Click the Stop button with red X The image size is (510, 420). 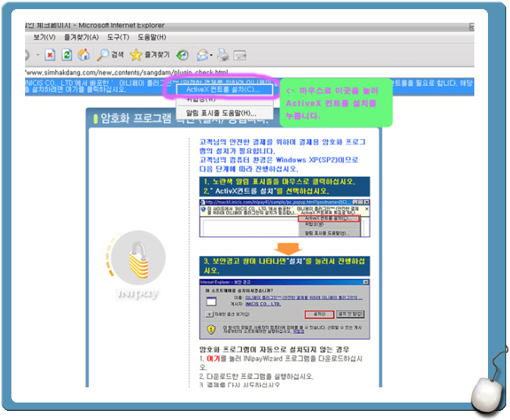click(x=50, y=55)
